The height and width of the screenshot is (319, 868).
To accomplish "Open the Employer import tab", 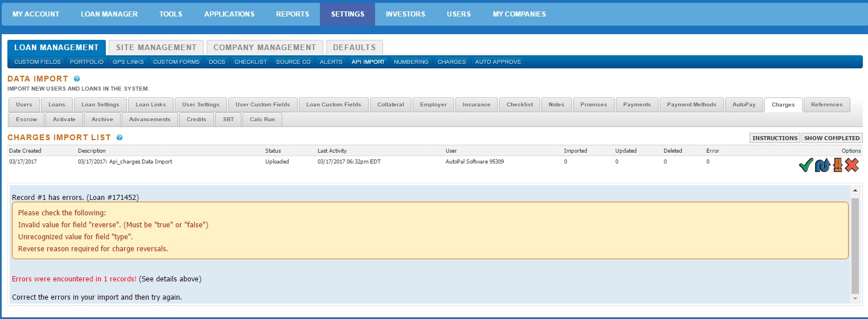I will [434, 105].
